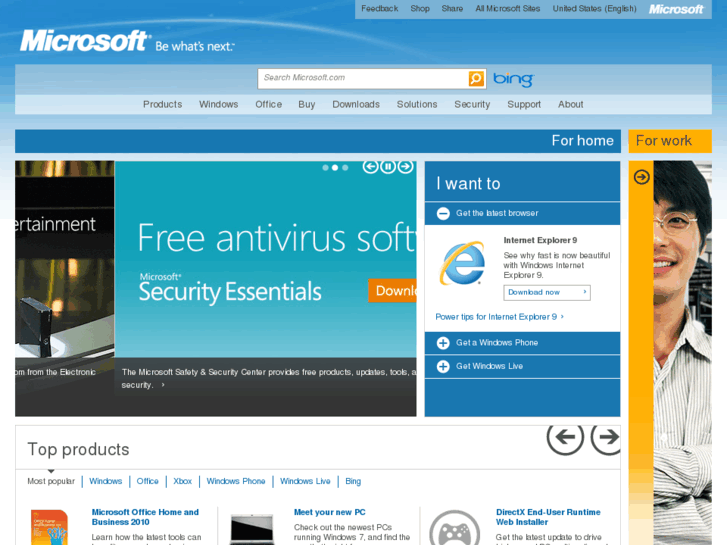Open Power tips for Internet Explorer 9
This screenshot has height=545, width=727.
click(499, 317)
